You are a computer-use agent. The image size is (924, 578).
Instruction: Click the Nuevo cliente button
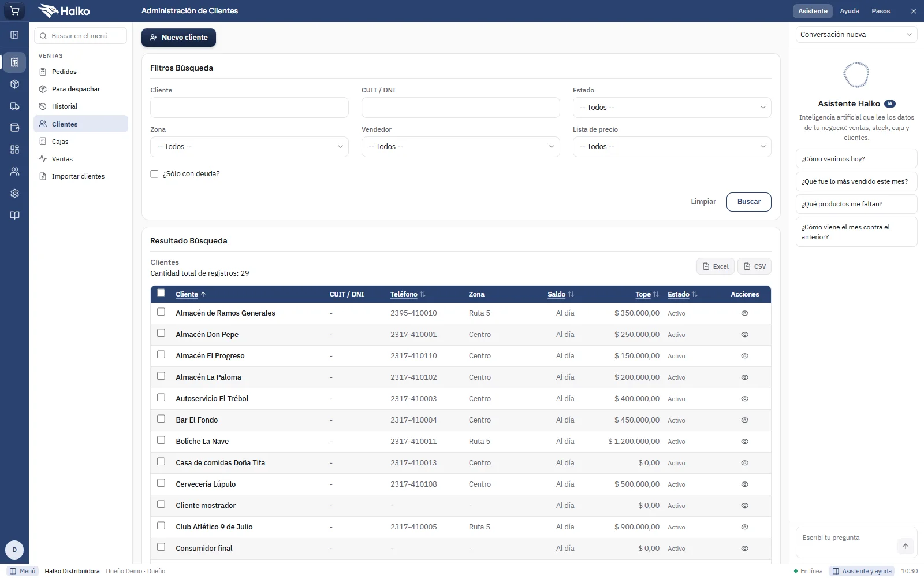point(178,38)
